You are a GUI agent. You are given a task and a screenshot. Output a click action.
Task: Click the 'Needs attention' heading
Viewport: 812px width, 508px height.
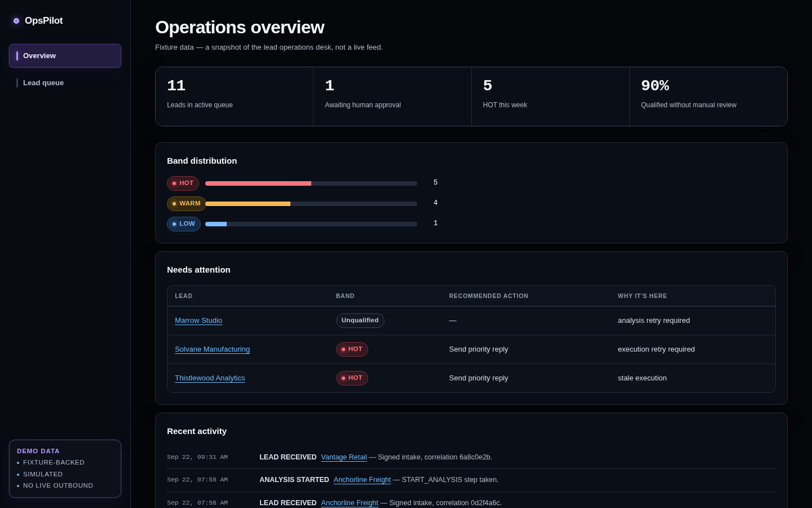(x=198, y=270)
